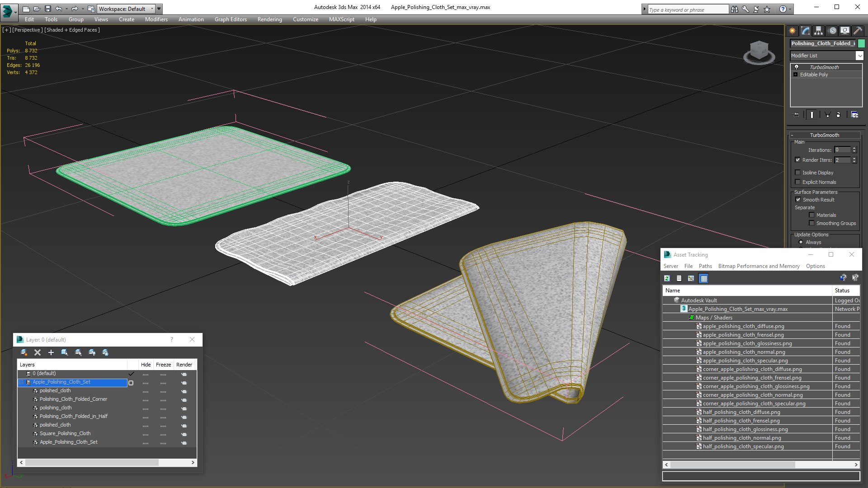
Task: Create New Layer in Layer dialog
Action: click(x=24, y=352)
